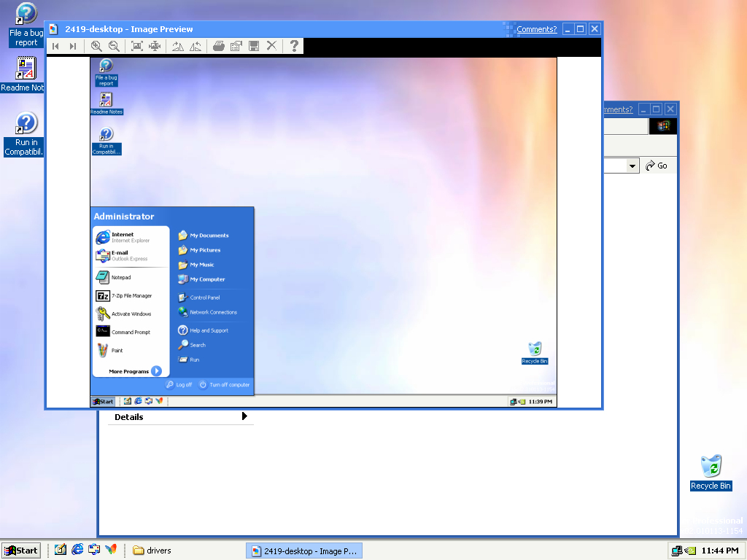Maximize the Image Preview window
Screen dimensions: 747x560
[580, 29]
